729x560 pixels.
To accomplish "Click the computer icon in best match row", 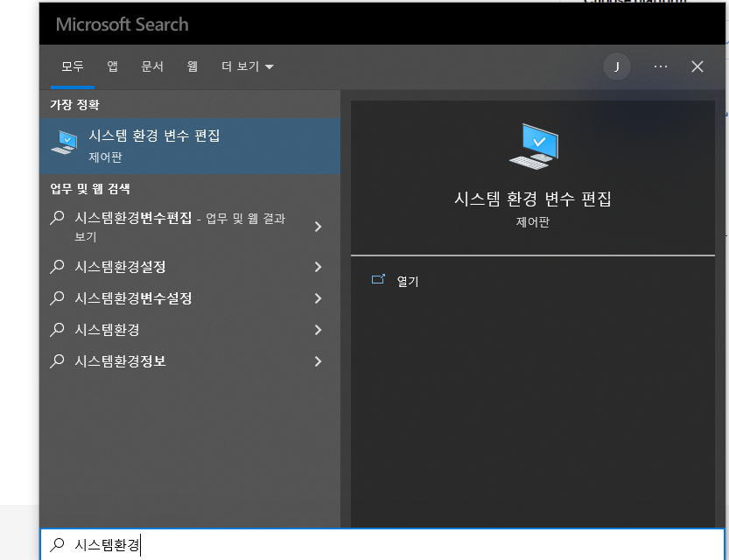I will [64, 143].
